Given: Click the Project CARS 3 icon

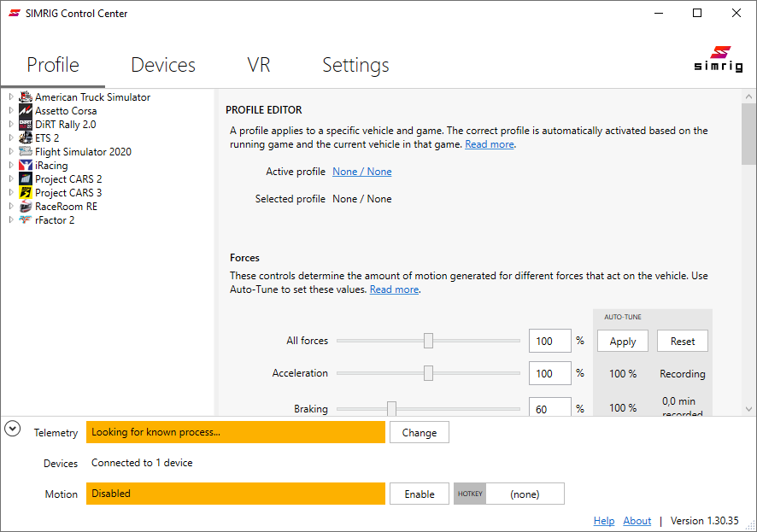Looking at the screenshot, I should [26, 193].
